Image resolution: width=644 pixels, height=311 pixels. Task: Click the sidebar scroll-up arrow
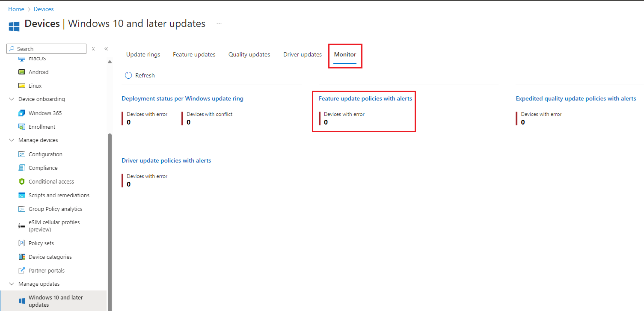coord(110,62)
